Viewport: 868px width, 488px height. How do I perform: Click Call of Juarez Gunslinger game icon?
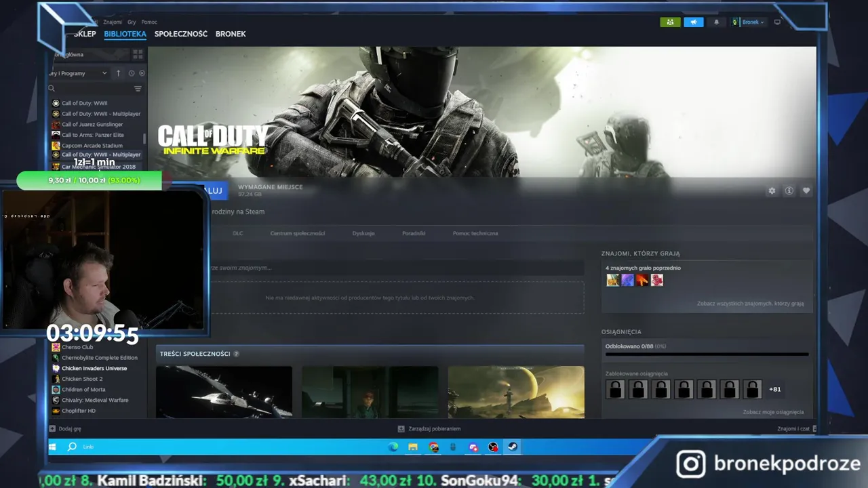[56, 125]
